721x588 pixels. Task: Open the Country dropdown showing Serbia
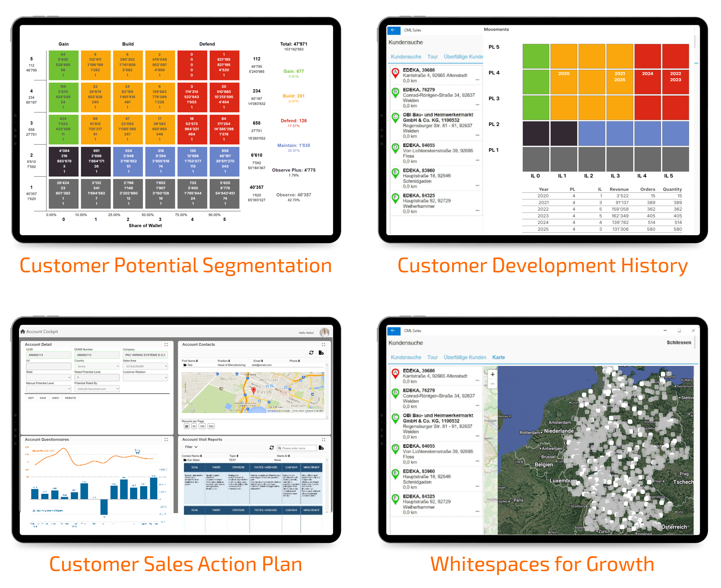97,366
